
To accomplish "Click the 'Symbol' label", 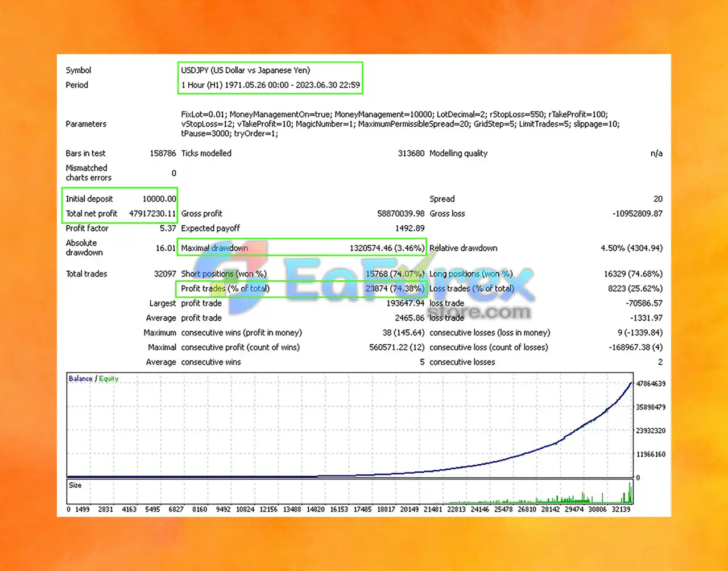I will [78, 71].
